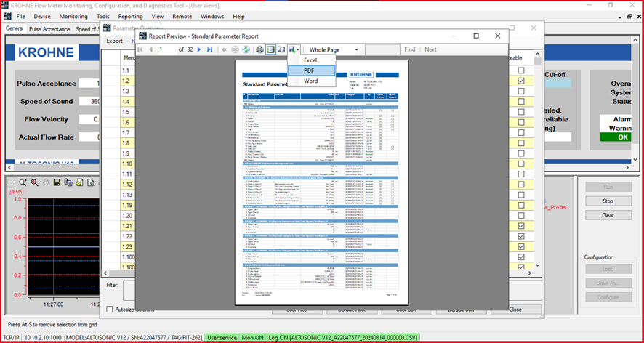Click the Run button
Screen dimensions: 644x343
pos(608,187)
